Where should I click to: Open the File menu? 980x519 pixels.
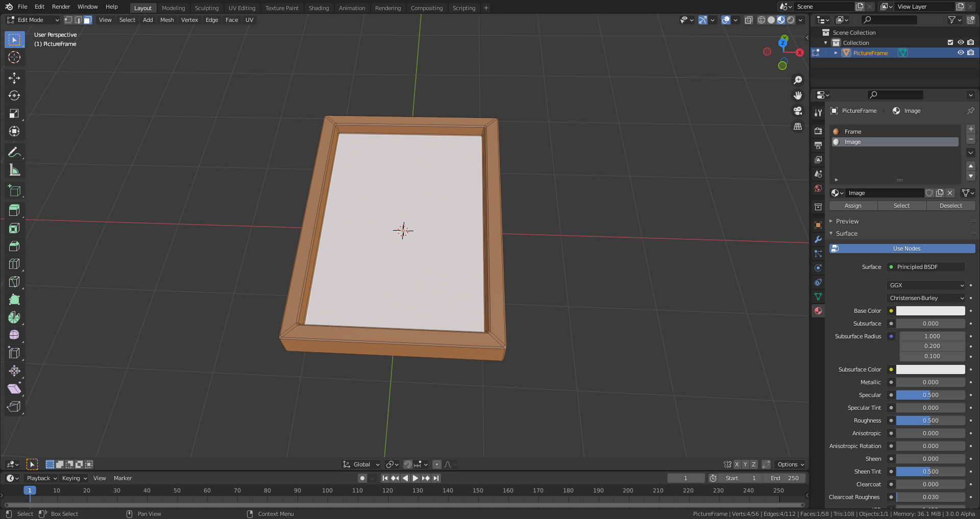(x=22, y=7)
